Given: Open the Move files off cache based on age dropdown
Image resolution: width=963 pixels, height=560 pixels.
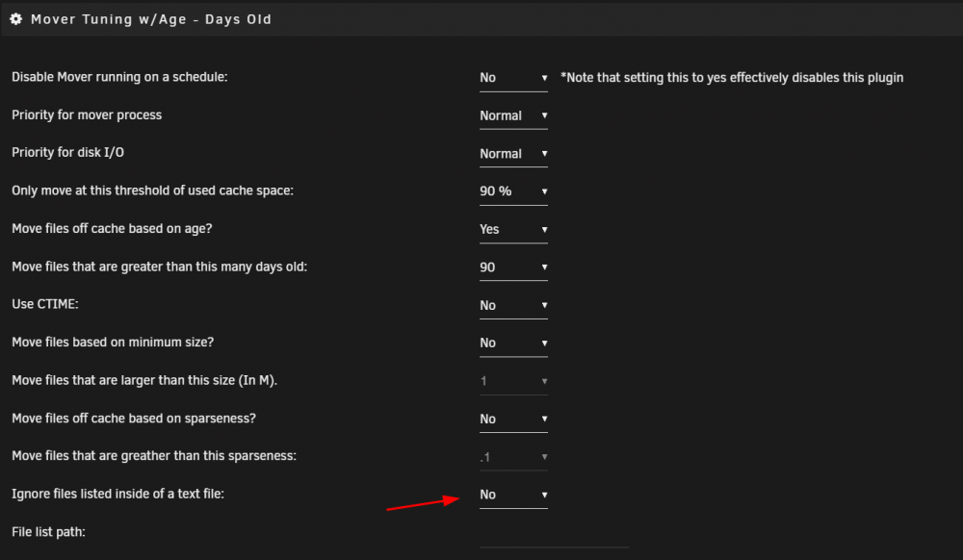Looking at the screenshot, I should coord(513,229).
